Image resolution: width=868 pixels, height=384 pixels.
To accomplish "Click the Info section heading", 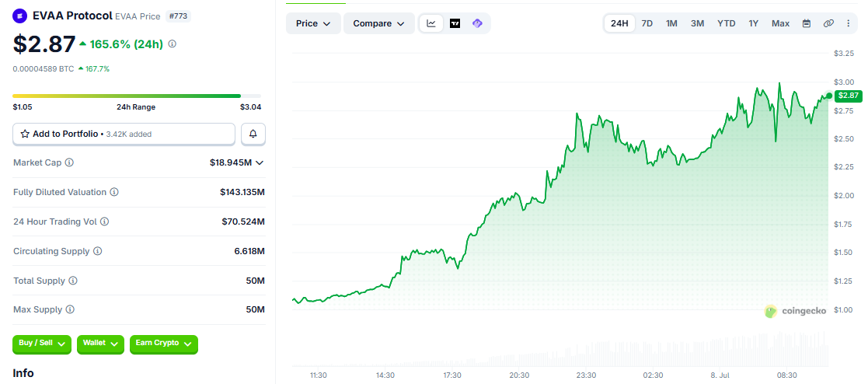I will [x=23, y=373].
